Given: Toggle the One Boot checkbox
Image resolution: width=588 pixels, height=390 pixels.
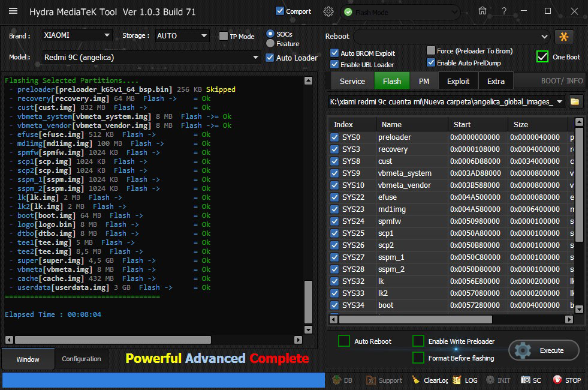Looking at the screenshot, I should [542, 56].
